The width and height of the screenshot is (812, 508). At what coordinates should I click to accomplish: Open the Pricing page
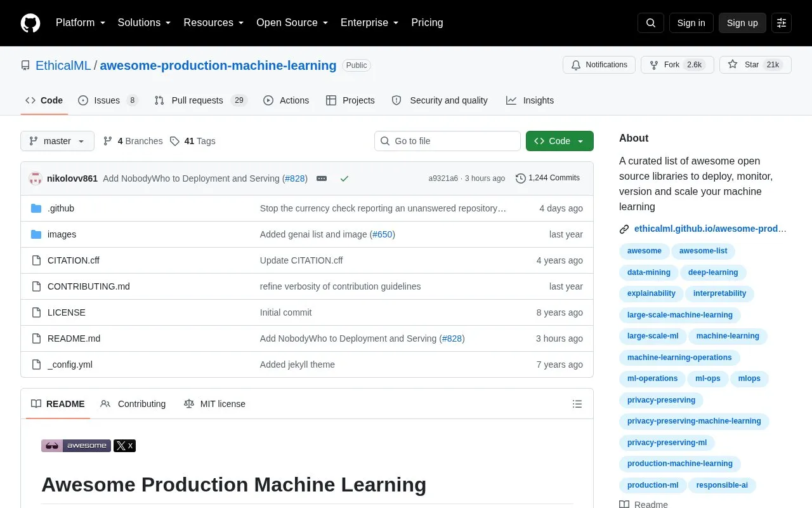coord(427,23)
